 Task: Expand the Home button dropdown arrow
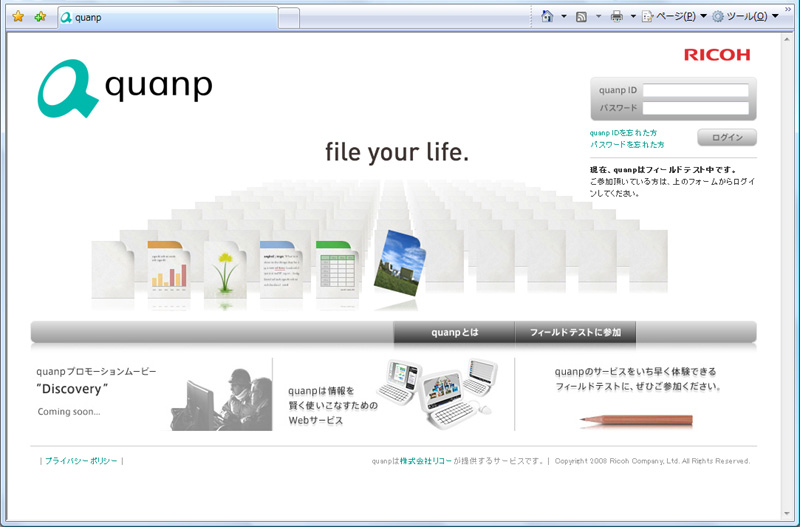tap(563, 17)
